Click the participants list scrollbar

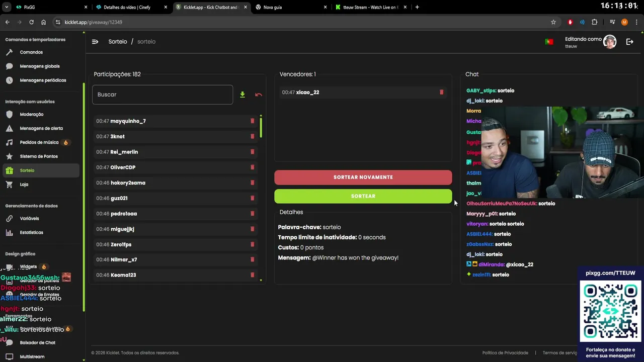(x=261, y=128)
